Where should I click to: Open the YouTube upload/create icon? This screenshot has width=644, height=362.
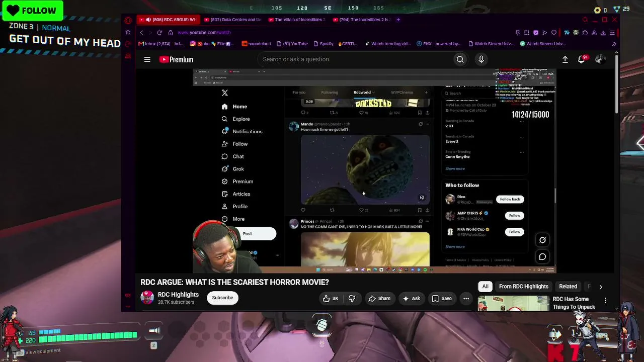click(565, 59)
